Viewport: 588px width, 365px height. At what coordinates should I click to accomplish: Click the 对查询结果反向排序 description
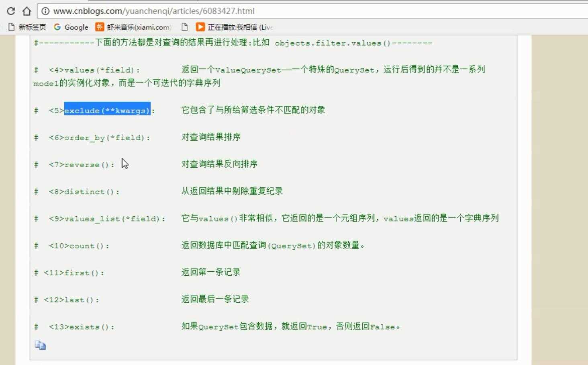[219, 164]
